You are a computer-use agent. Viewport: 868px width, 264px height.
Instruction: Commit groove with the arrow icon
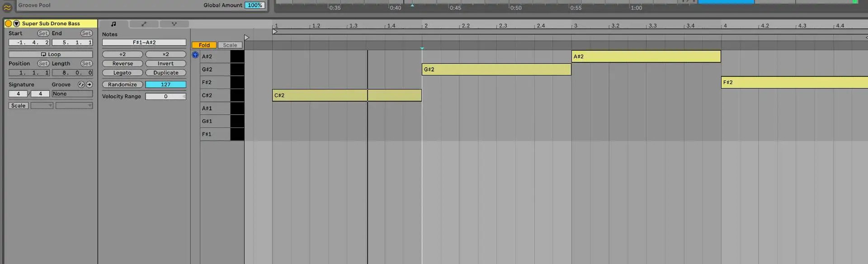point(90,85)
